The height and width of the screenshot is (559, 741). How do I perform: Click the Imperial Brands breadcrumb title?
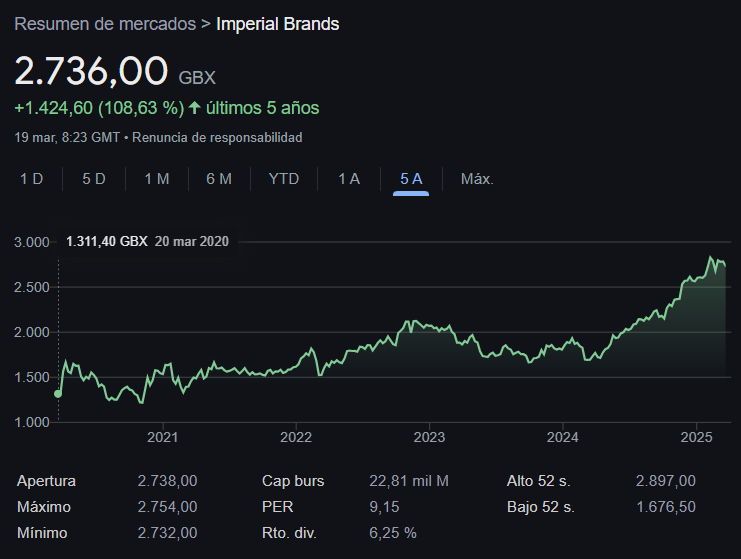click(277, 24)
